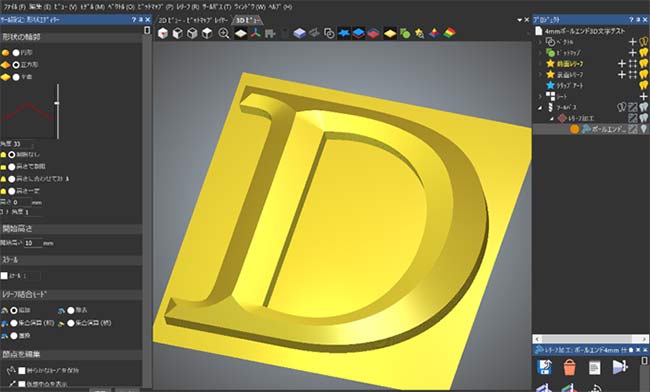650x392 pixels.
Task: Open the モデル(M) menu
Action: pos(93,7)
